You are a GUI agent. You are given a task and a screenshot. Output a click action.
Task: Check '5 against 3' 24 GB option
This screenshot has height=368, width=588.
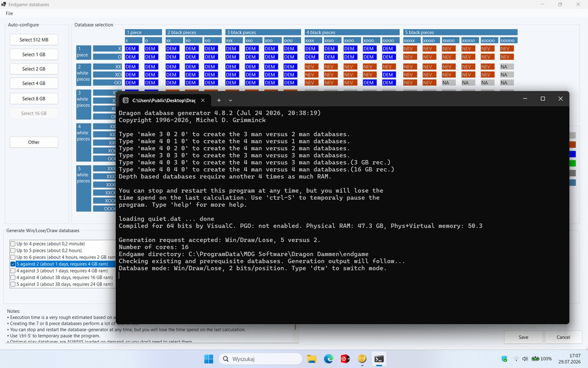point(13,284)
